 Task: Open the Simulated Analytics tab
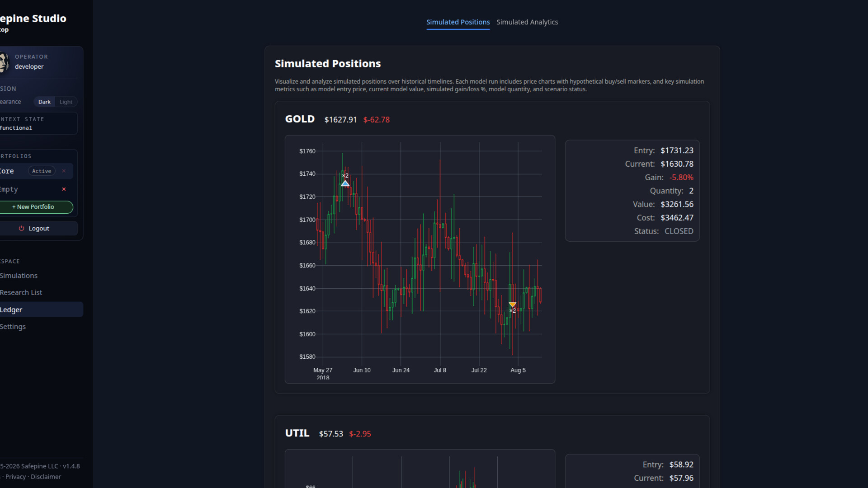527,22
